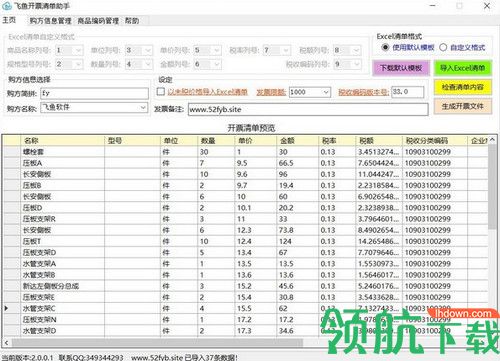Click the 导入Excel清单 button
This screenshot has height=361, width=500.
463,68
